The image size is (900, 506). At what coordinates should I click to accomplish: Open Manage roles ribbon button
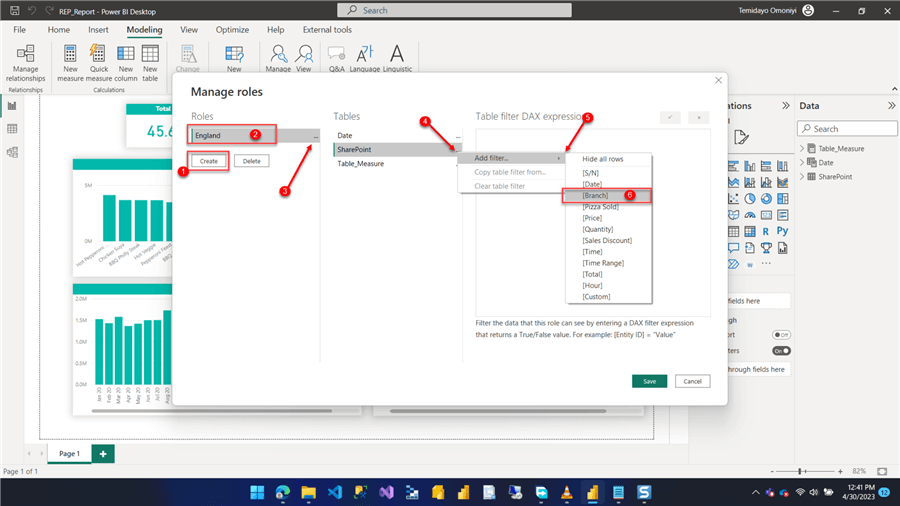point(278,59)
